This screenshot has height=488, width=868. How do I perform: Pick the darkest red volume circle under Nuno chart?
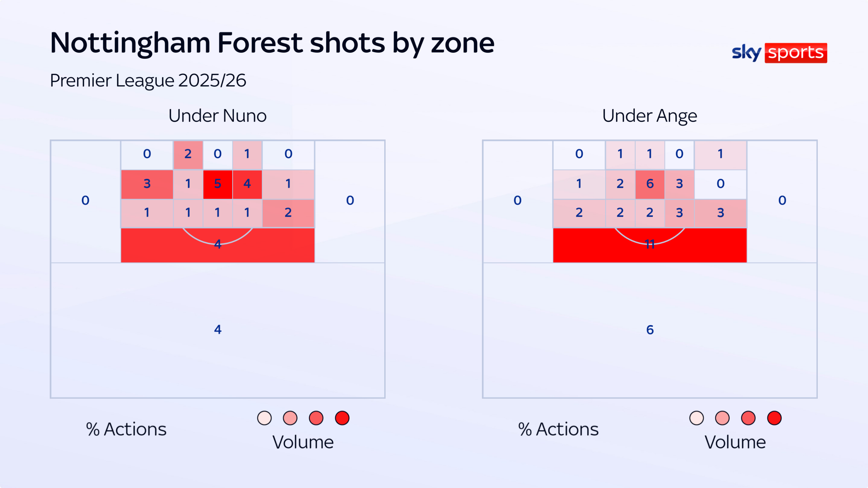point(342,418)
